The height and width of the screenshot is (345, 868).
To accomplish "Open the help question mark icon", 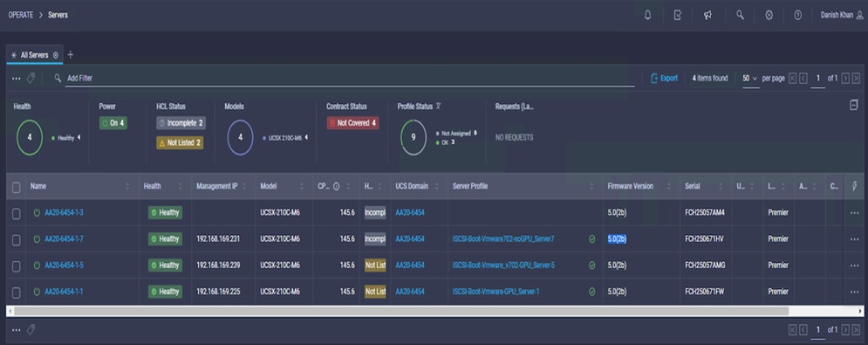I will tap(797, 16).
